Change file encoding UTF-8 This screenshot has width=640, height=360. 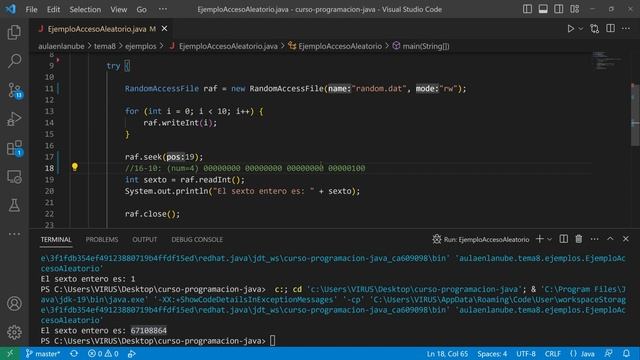tap(526, 353)
